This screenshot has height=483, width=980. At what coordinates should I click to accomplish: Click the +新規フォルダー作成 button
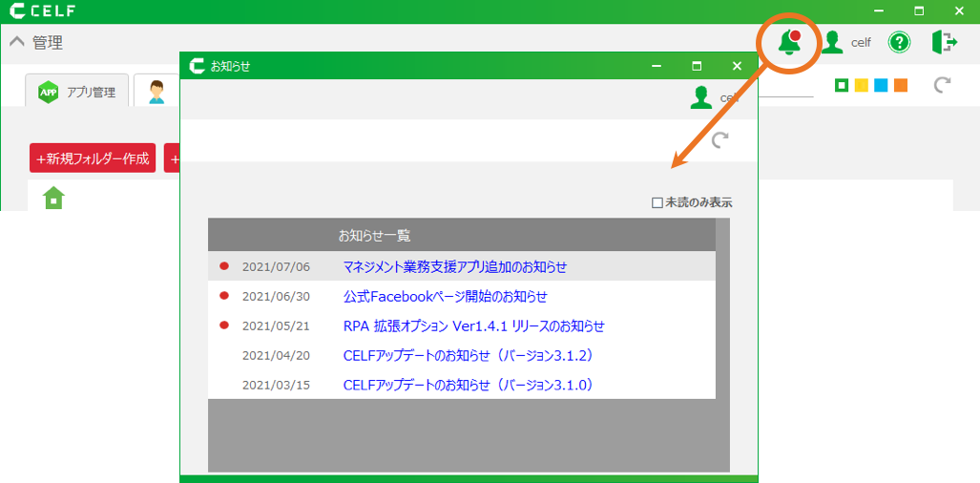pos(93,158)
